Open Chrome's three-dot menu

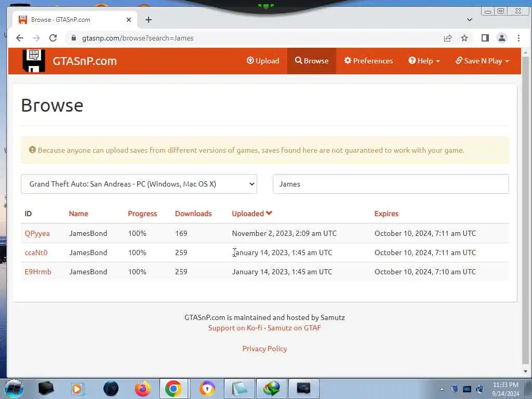[518, 38]
